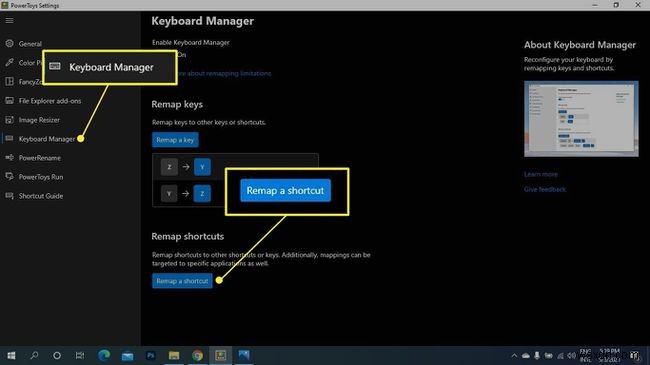Click the Remap a key button
This screenshot has height=365, width=650.
[175, 140]
